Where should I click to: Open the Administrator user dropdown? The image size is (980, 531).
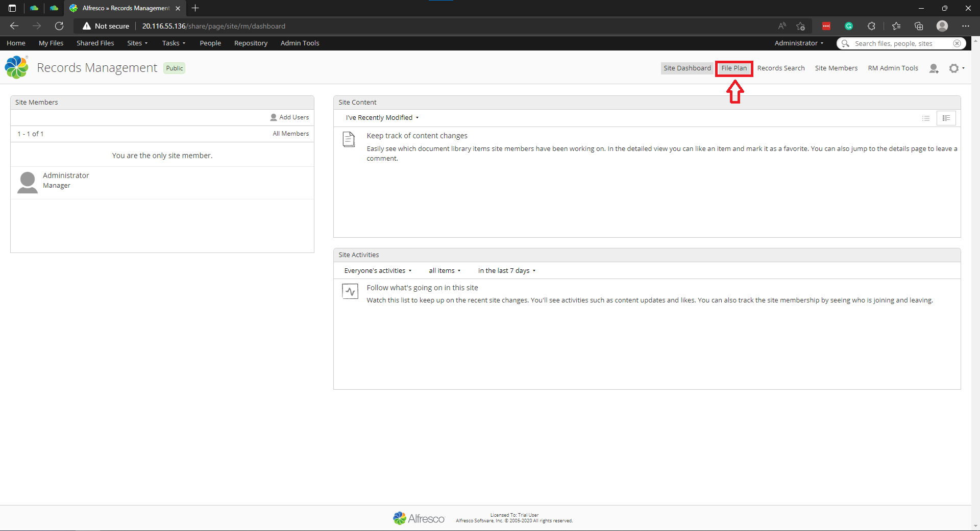(x=799, y=43)
